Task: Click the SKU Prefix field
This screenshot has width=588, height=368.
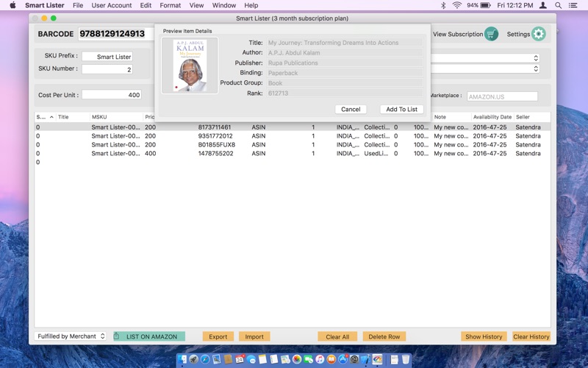Action: [x=107, y=57]
